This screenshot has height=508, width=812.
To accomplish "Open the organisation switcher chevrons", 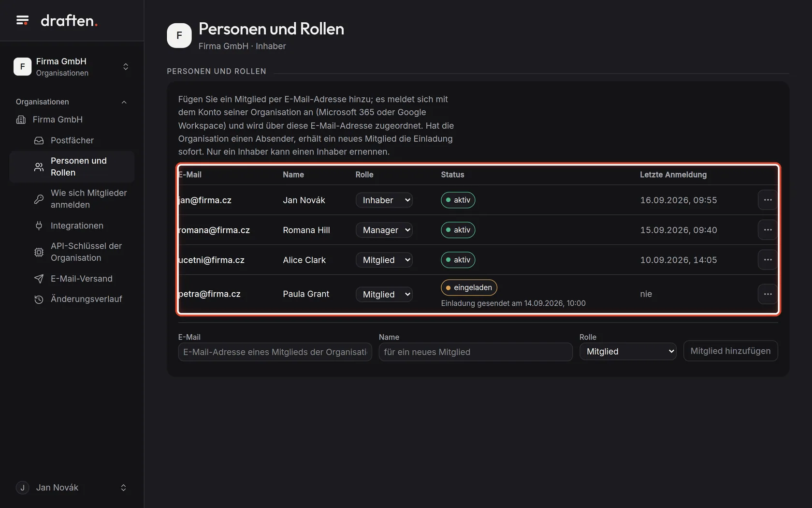I will point(126,67).
